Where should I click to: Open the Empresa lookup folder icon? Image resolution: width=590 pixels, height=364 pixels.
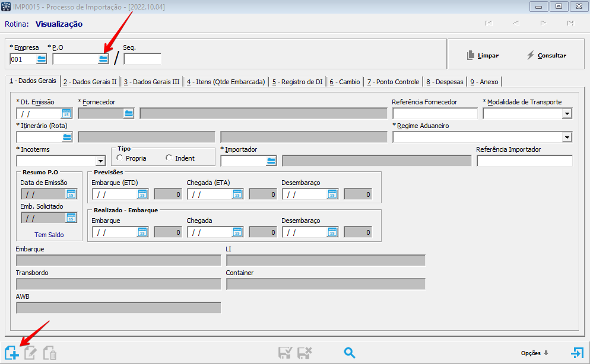[42, 59]
